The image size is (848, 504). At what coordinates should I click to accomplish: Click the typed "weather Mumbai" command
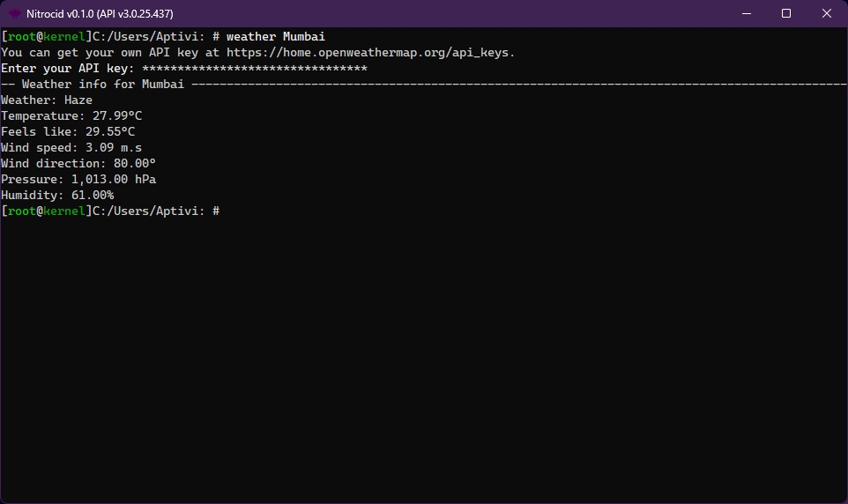275,37
